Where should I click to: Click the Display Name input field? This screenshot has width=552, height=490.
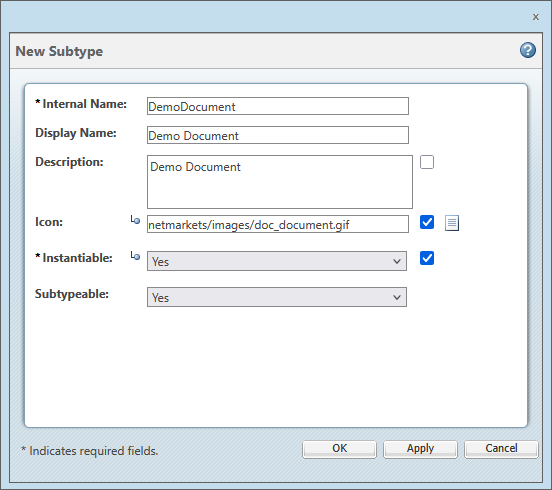(x=278, y=135)
